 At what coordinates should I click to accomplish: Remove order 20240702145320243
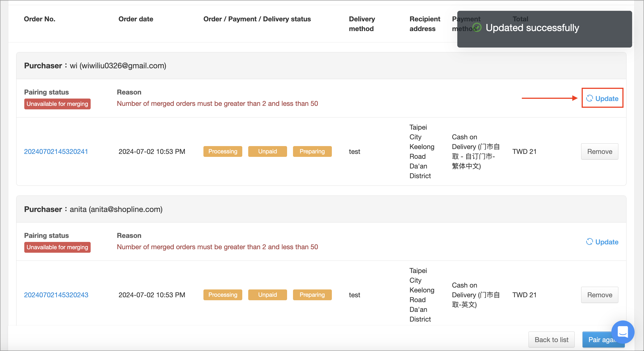click(x=599, y=295)
